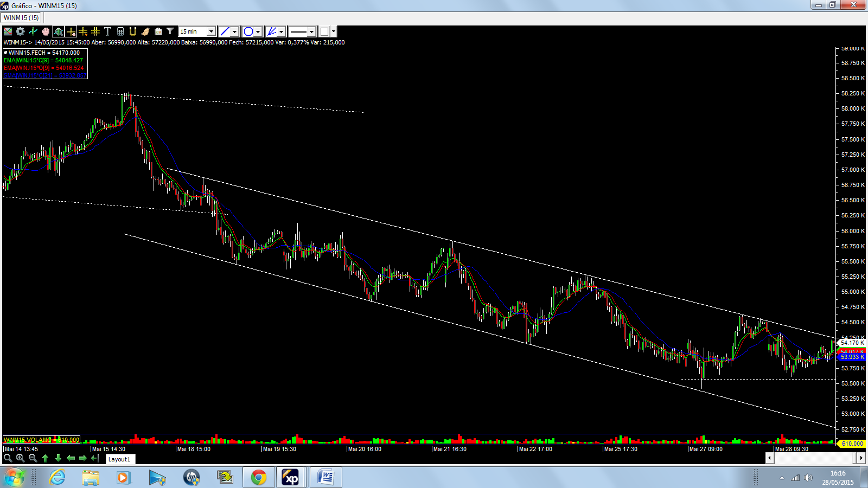Toggle the crosshair cursor tool
The image size is (868, 488).
tap(71, 31)
